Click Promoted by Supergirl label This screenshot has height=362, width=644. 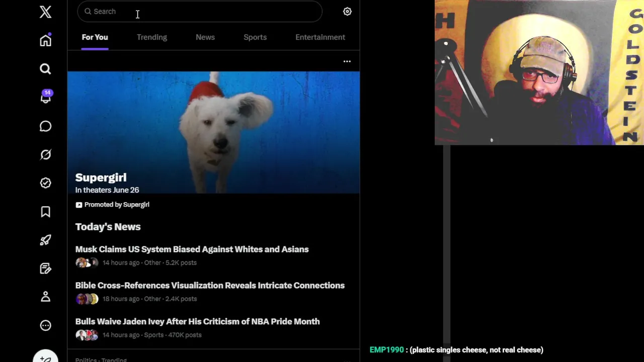[117, 205]
